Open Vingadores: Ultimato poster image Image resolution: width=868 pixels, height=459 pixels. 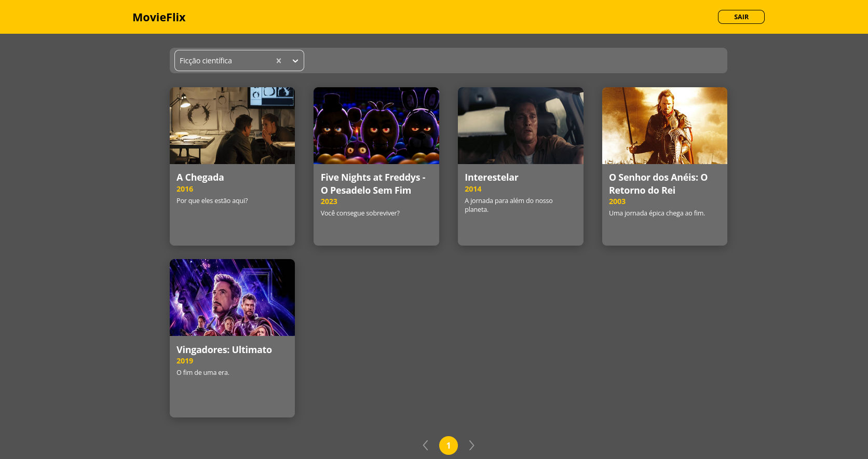point(232,298)
